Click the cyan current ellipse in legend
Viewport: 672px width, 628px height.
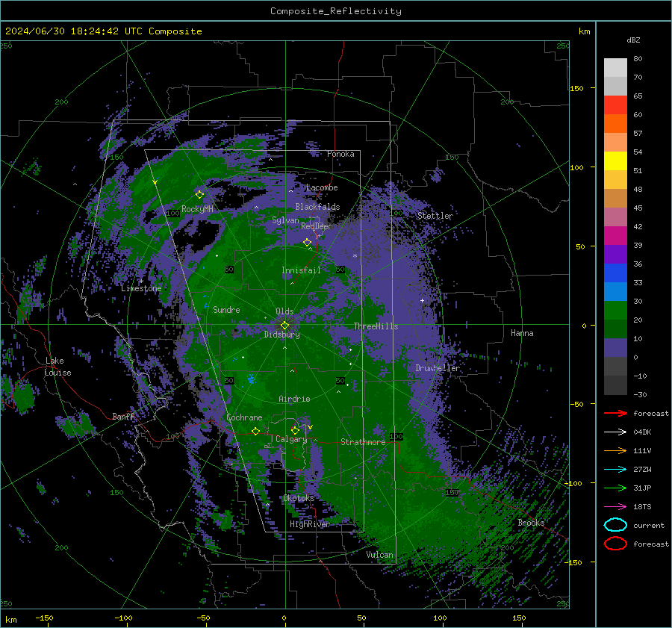615,525
